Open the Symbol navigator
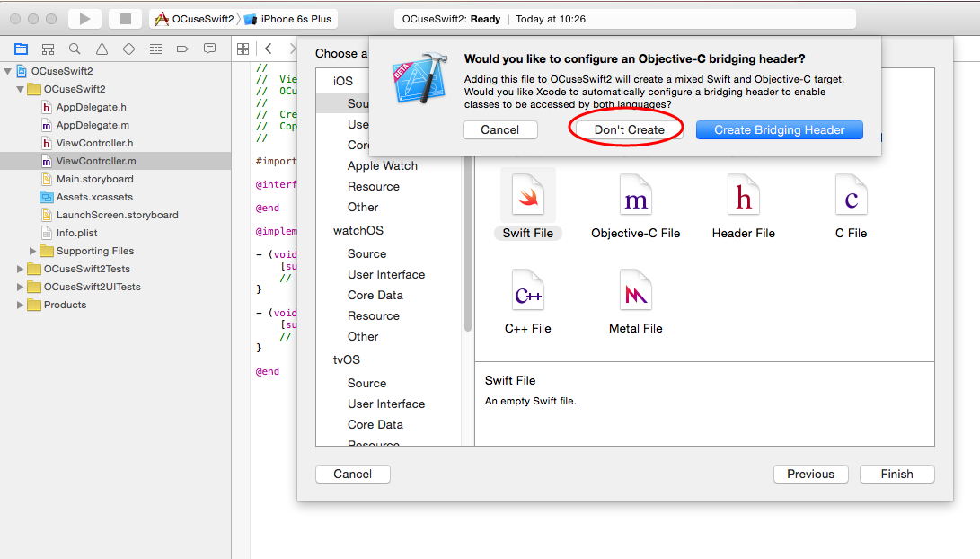The image size is (980, 559). click(49, 49)
